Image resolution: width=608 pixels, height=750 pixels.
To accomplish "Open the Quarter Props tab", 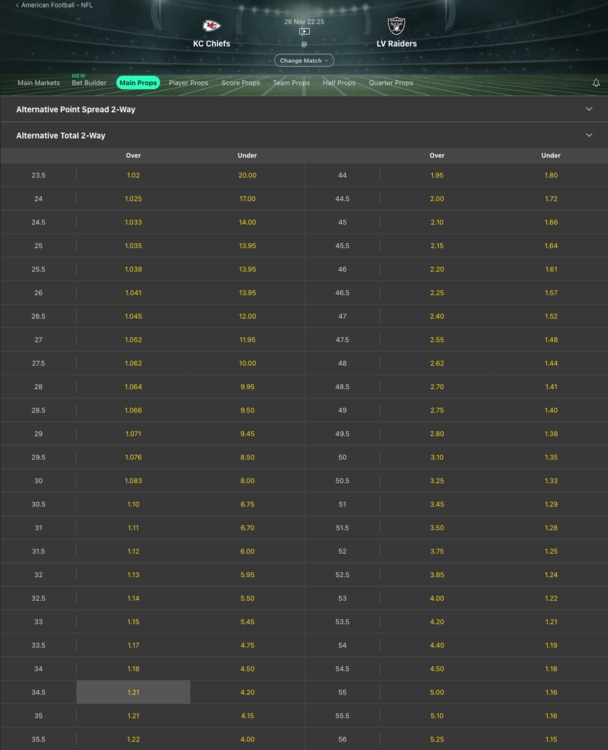I will (x=391, y=83).
